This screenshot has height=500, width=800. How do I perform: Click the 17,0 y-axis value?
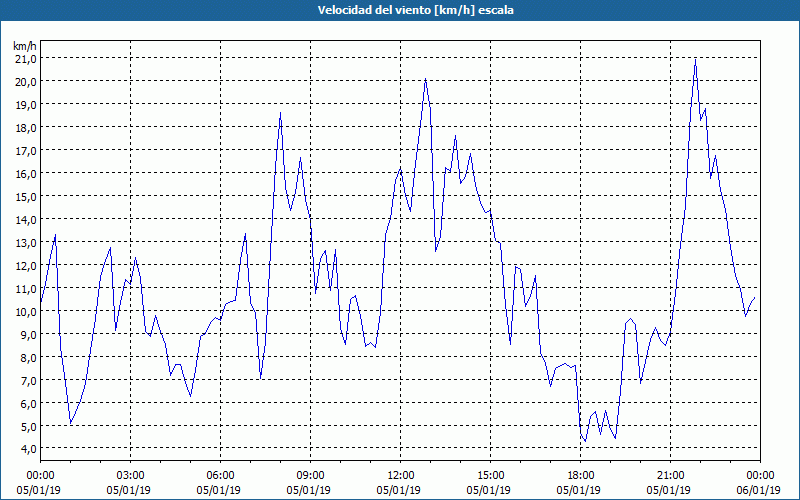(x=26, y=151)
